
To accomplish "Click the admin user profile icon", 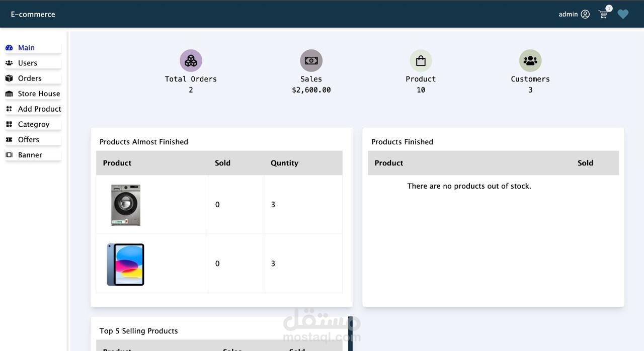I will [x=585, y=15].
